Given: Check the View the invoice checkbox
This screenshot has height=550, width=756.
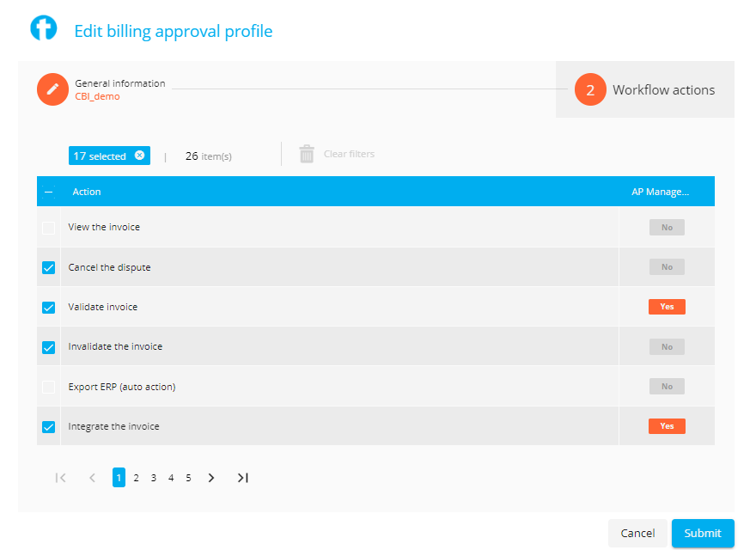Looking at the screenshot, I should pos(49,228).
